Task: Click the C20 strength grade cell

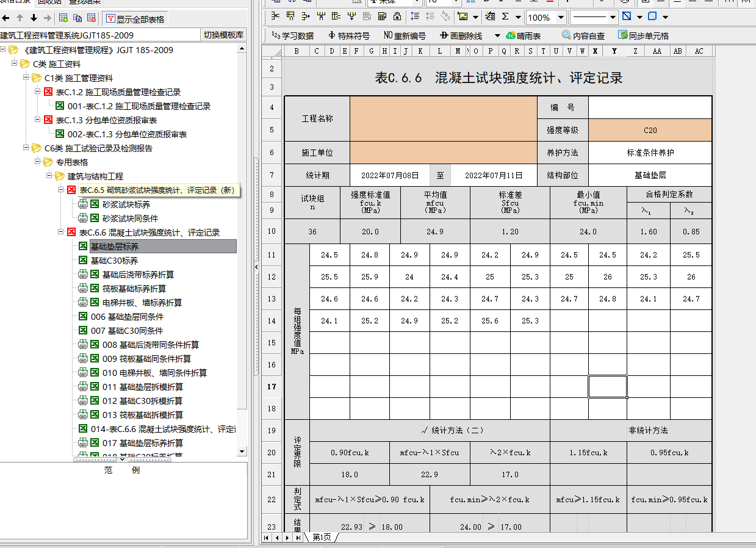Action: point(650,130)
